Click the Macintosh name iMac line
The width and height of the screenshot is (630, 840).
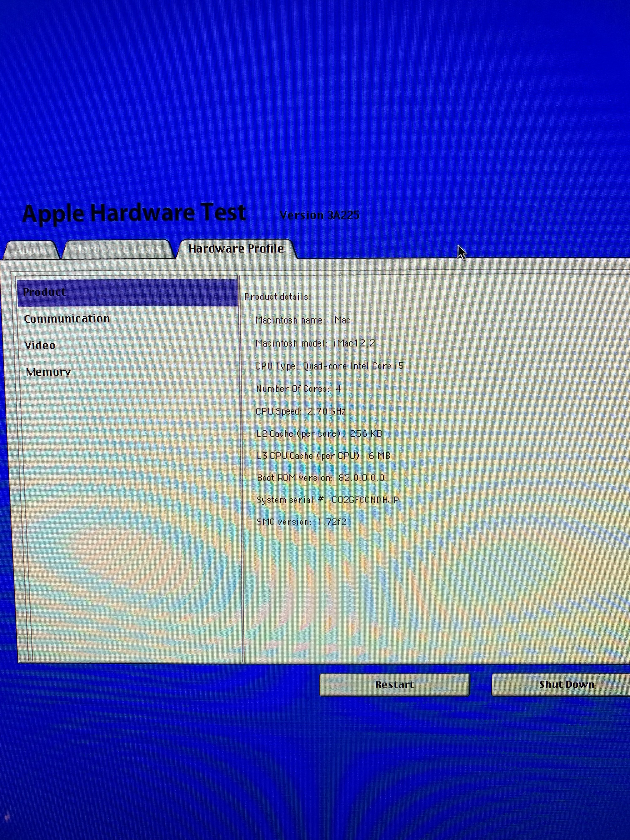coord(303,320)
